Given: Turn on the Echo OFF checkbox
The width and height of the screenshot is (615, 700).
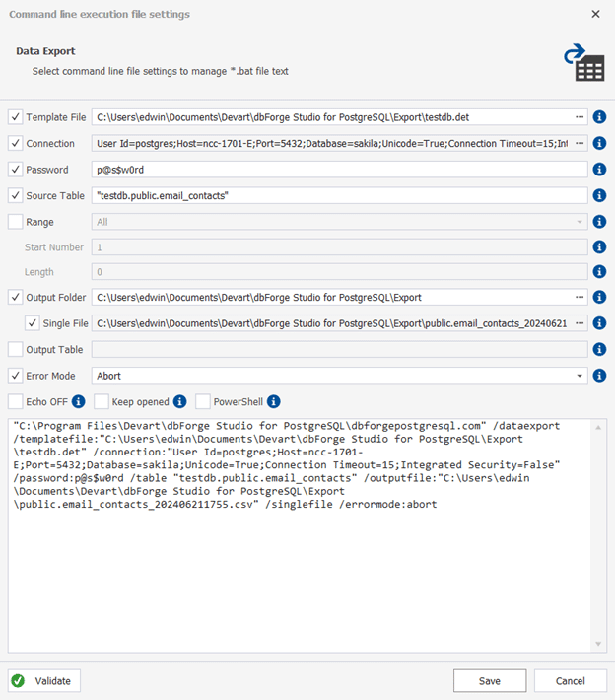Looking at the screenshot, I should coord(15,401).
